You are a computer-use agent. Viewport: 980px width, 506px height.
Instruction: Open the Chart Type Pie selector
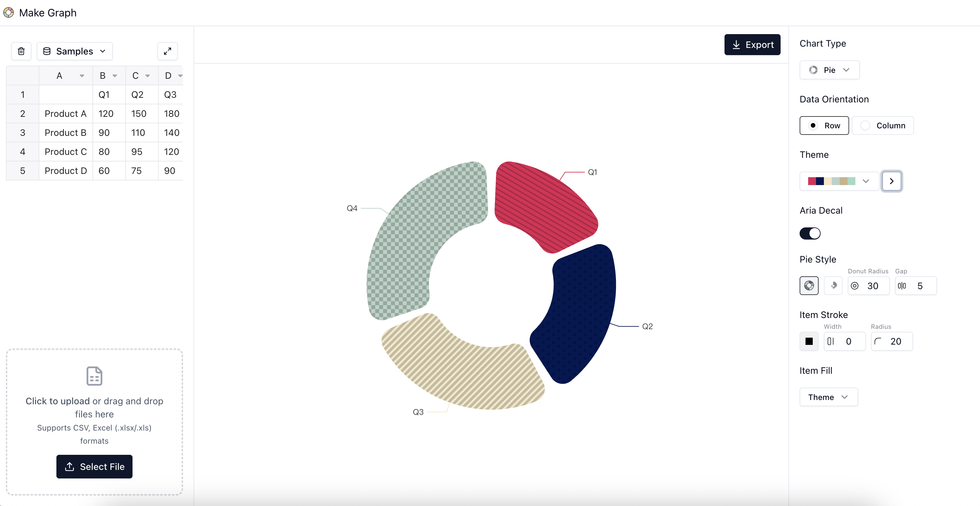829,70
